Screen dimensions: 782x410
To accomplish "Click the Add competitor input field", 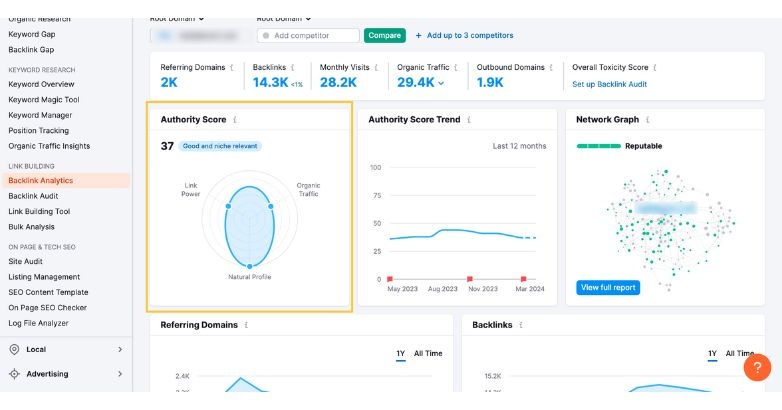I will (308, 35).
